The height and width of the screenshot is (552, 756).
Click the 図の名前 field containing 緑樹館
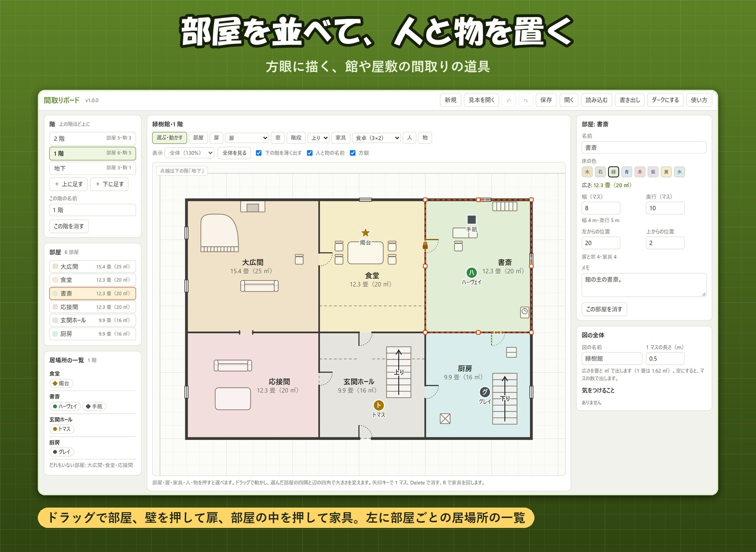[x=611, y=359]
